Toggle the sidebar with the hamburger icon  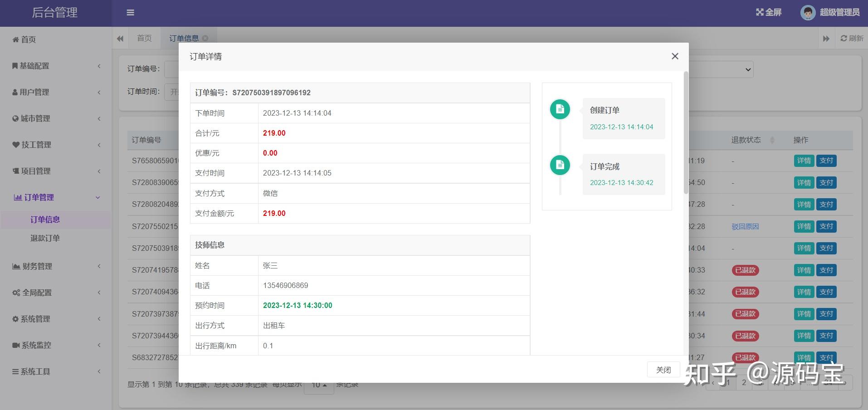(x=131, y=13)
